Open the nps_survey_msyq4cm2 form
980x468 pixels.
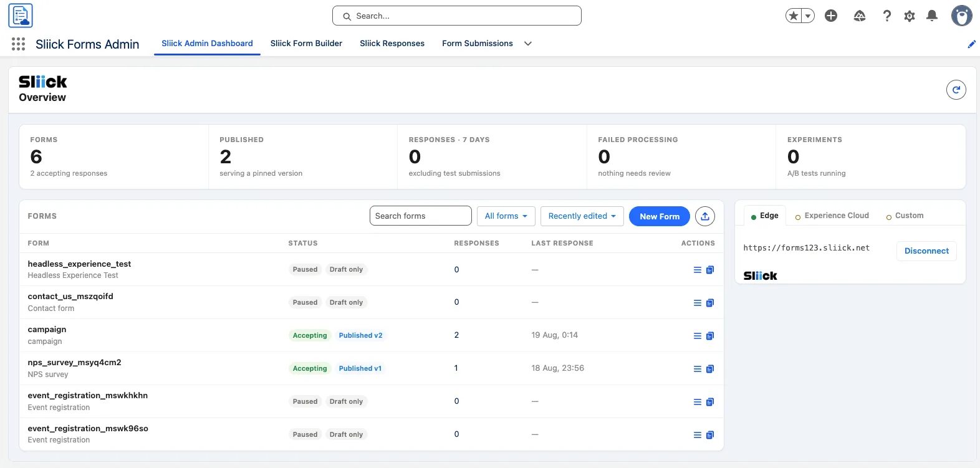(74, 363)
